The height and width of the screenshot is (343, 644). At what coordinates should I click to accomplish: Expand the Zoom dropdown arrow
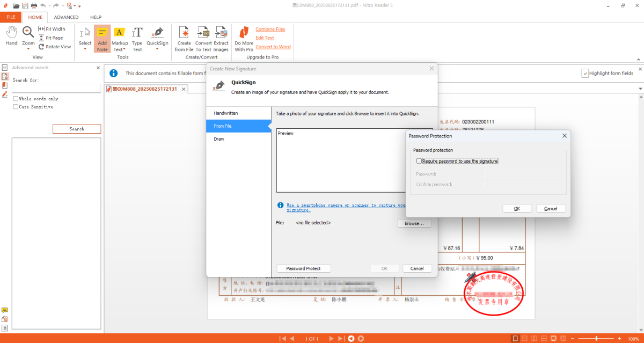point(28,49)
